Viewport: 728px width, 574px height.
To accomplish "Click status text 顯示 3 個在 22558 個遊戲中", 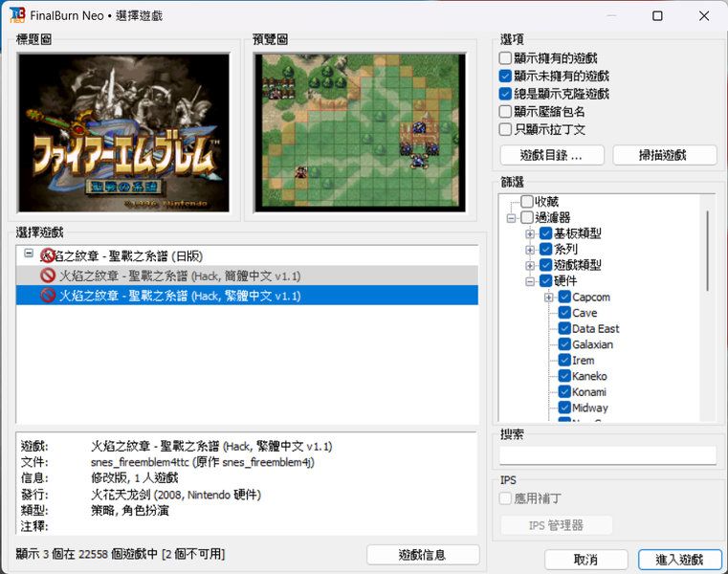I will tap(87, 554).
